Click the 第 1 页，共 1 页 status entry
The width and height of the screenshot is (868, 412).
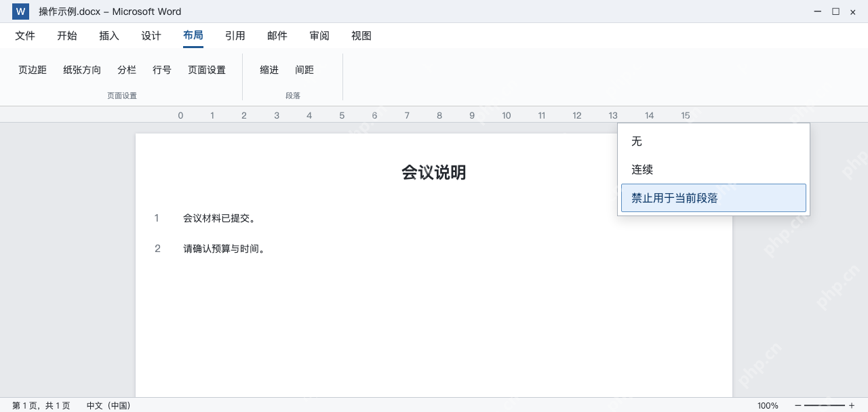41,405
